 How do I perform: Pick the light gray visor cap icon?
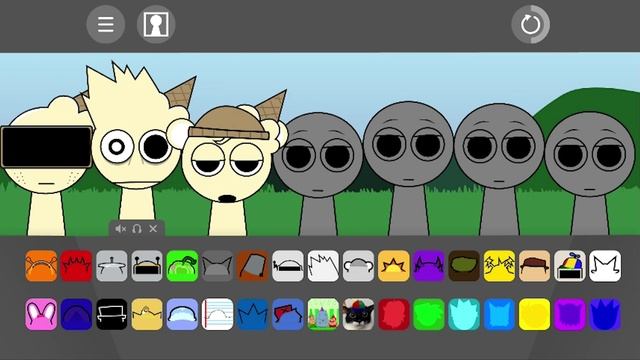click(288, 266)
